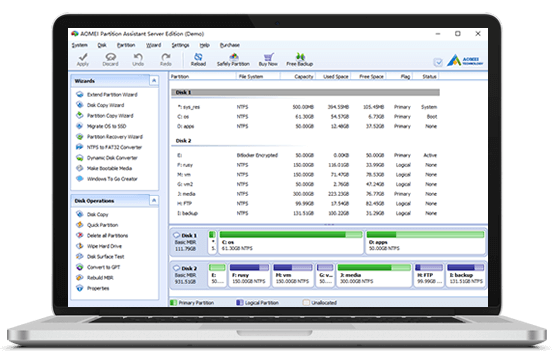Screen dimensions: 555x362
Task: Click the Discard toolbar icon
Action: tap(110, 57)
